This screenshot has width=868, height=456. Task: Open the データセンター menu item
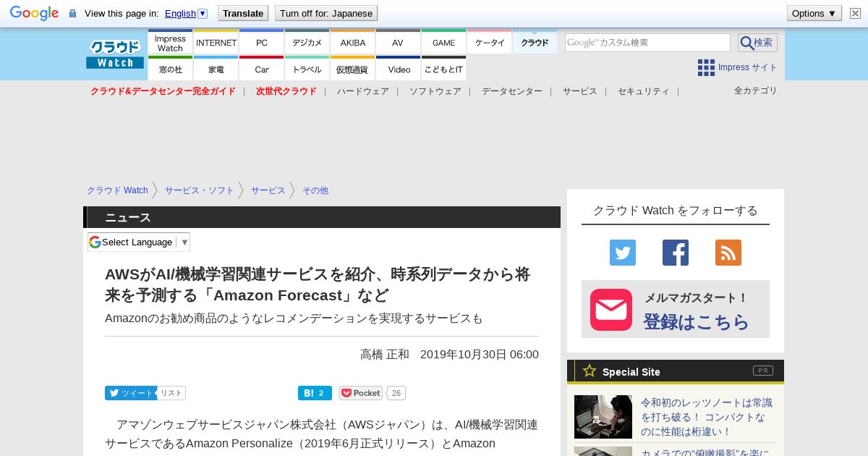coord(512,91)
